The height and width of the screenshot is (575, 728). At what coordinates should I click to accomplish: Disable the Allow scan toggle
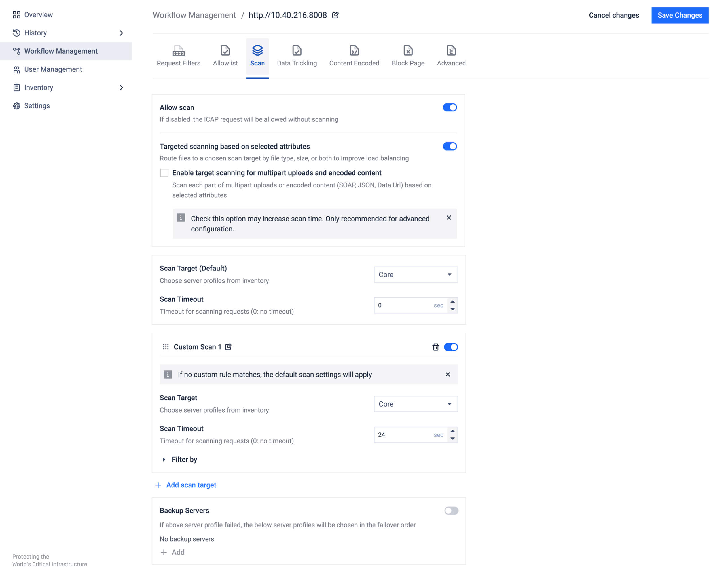450,107
